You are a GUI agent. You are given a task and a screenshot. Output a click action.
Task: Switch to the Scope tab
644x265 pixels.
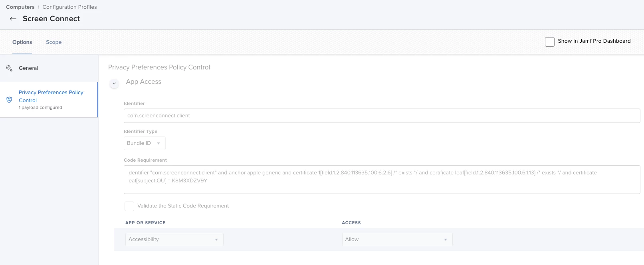54,42
